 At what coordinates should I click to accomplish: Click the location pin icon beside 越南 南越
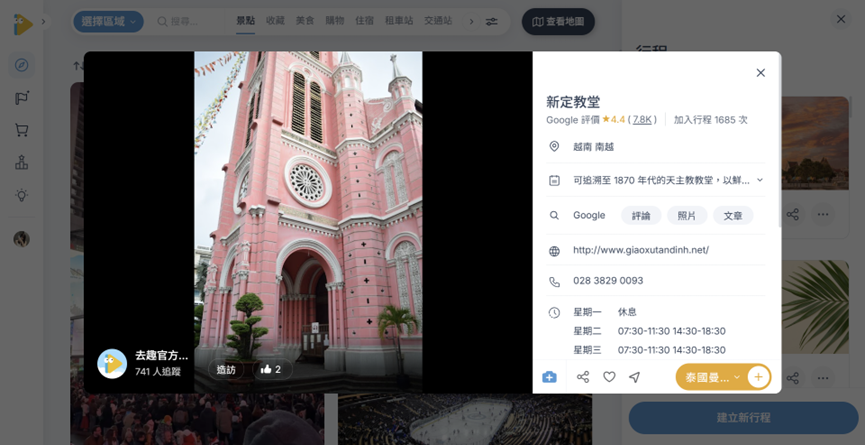pyautogui.click(x=554, y=147)
